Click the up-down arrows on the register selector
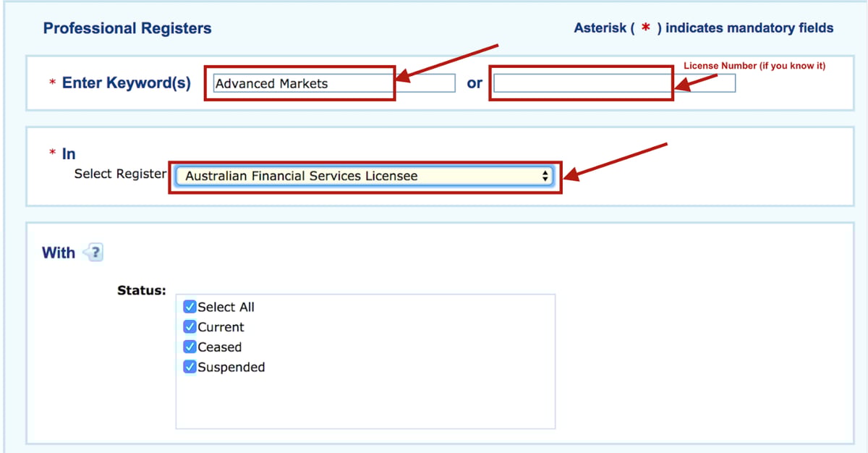This screenshot has width=868, height=453. [x=545, y=175]
